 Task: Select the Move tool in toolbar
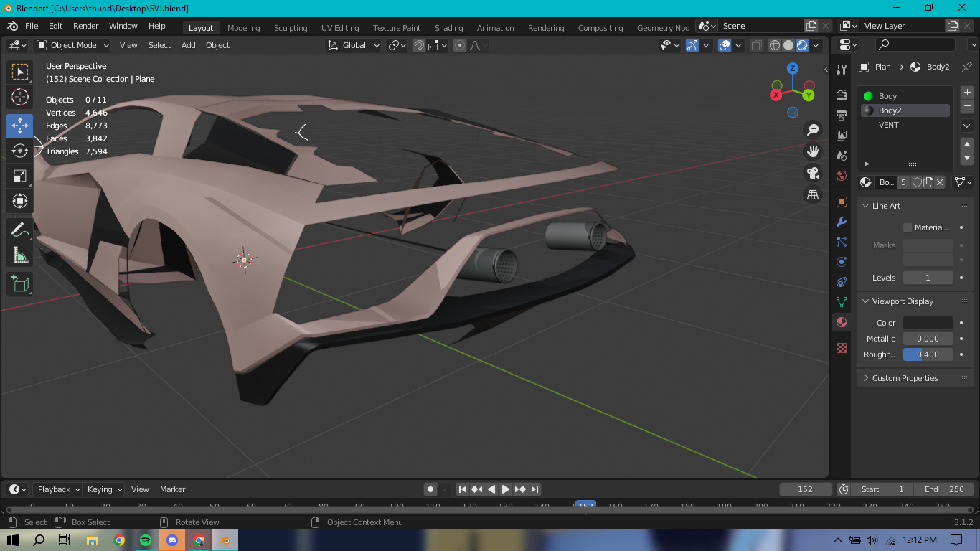(20, 126)
